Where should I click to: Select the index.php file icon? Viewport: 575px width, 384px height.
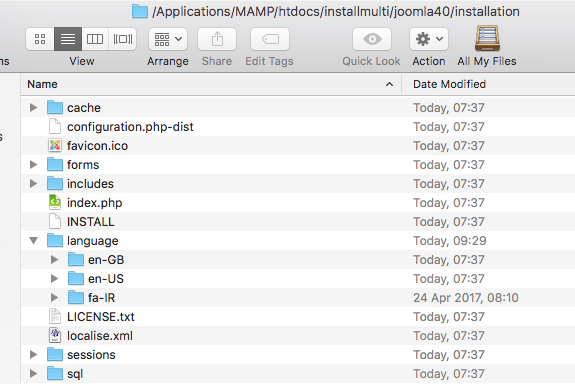(55, 202)
